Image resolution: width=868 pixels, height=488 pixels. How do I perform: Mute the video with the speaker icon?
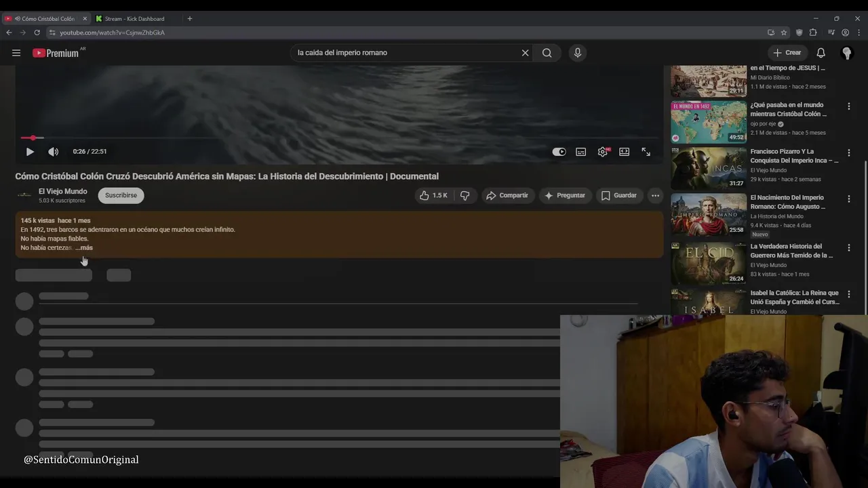54,152
